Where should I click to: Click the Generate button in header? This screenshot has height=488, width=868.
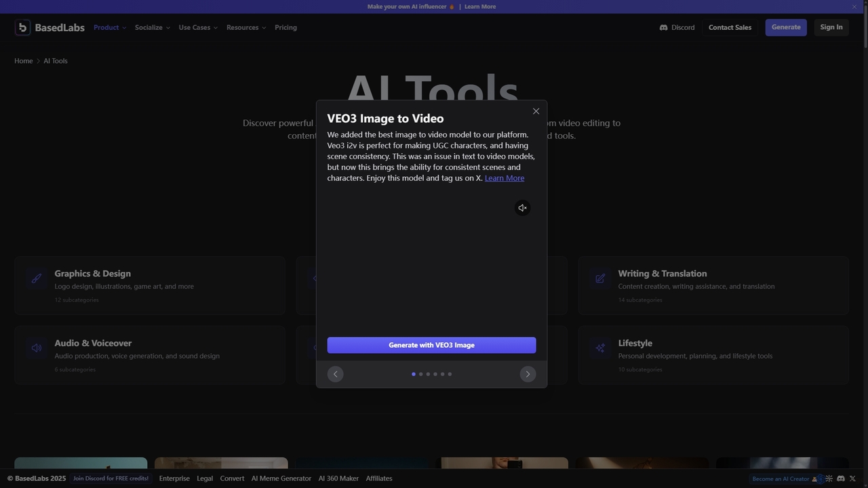(786, 27)
